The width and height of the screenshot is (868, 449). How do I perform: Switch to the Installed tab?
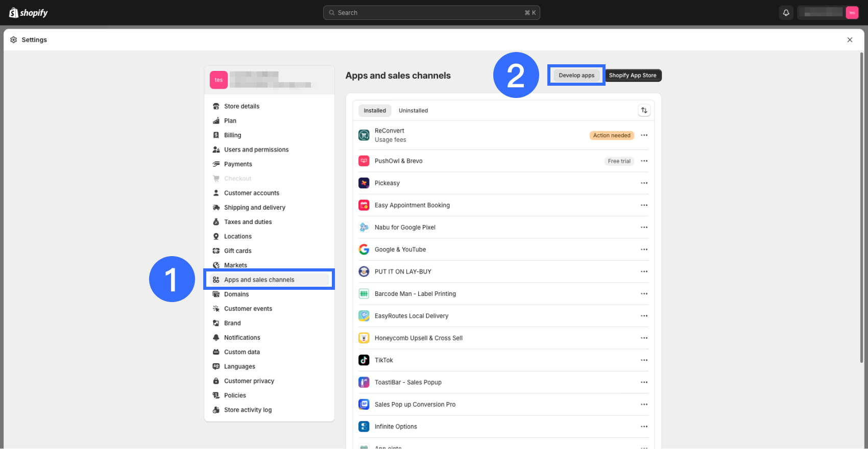coord(375,110)
